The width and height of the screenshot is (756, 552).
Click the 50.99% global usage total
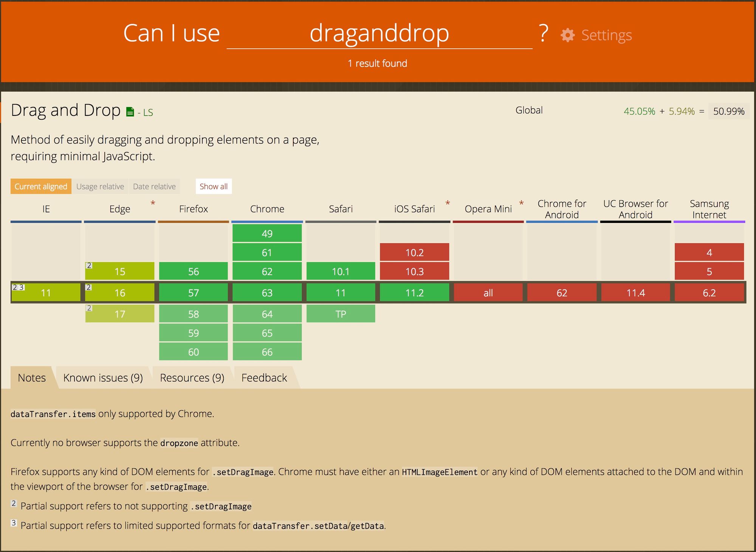click(728, 111)
